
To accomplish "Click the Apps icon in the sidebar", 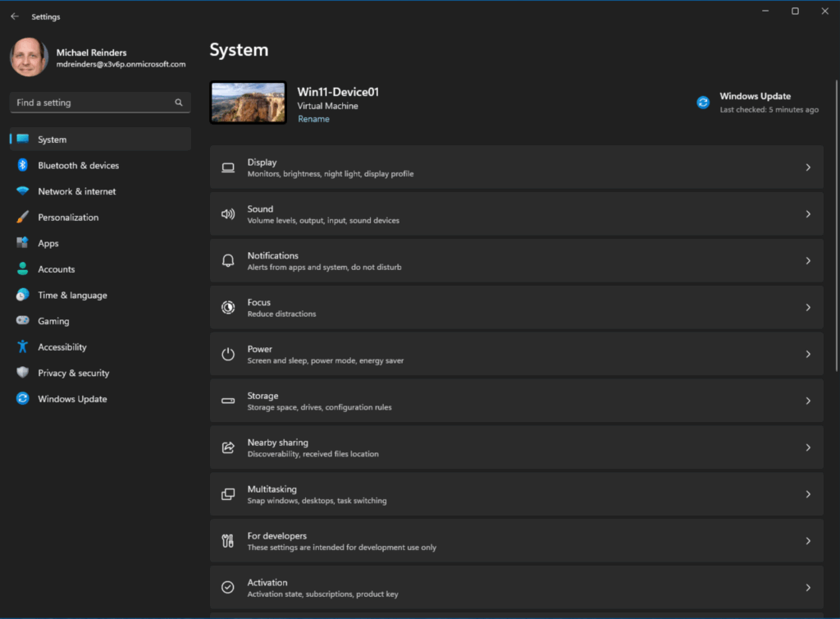I will pos(22,243).
